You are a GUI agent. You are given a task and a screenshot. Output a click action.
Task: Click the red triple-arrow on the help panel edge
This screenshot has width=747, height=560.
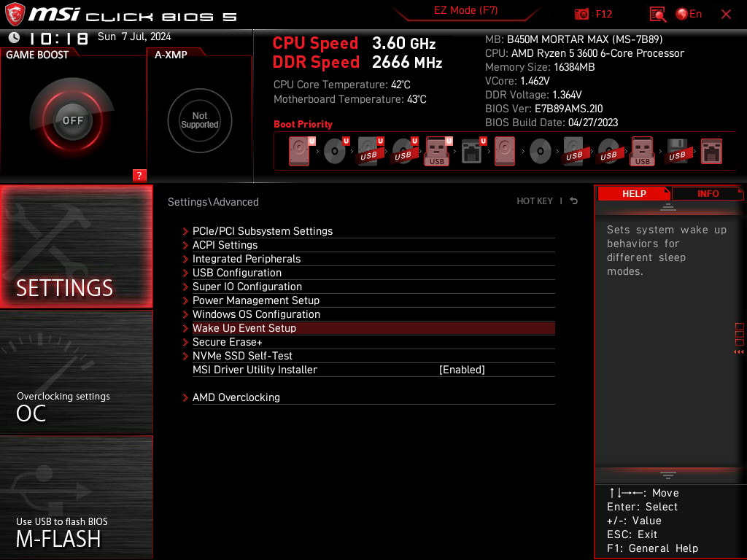(x=739, y=352)
